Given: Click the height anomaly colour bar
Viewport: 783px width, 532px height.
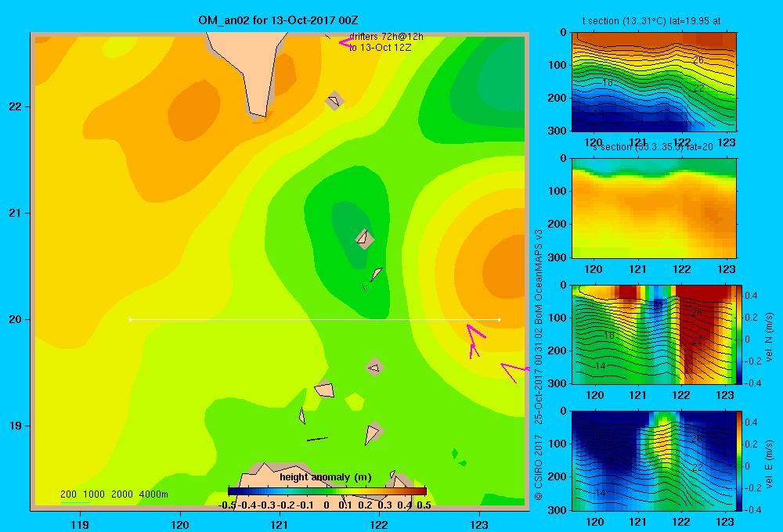Looking at the screenshot, I should tap(327, 491).
